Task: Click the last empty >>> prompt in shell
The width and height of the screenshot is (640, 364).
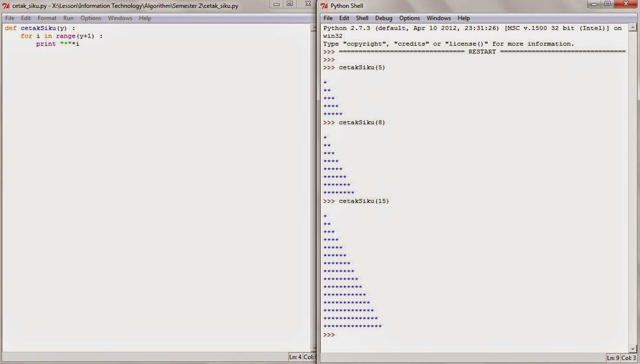Action: 329,335
